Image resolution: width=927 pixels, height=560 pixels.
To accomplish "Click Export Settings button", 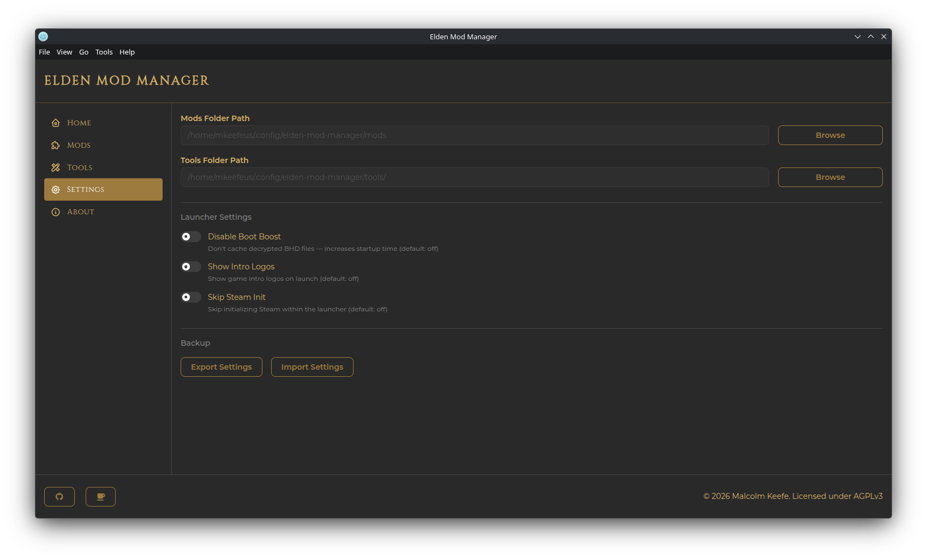I will coord(222,367).
